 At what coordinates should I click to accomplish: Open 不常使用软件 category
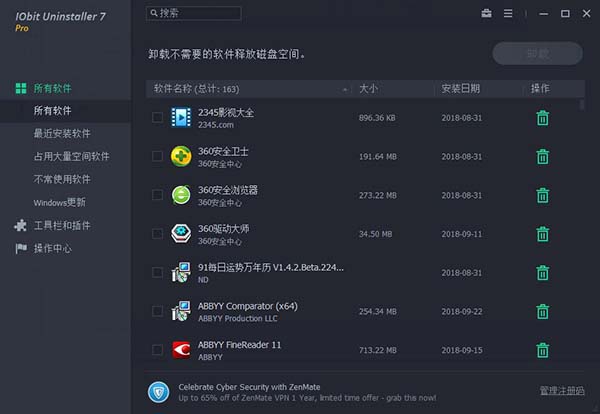coord(62,179)
